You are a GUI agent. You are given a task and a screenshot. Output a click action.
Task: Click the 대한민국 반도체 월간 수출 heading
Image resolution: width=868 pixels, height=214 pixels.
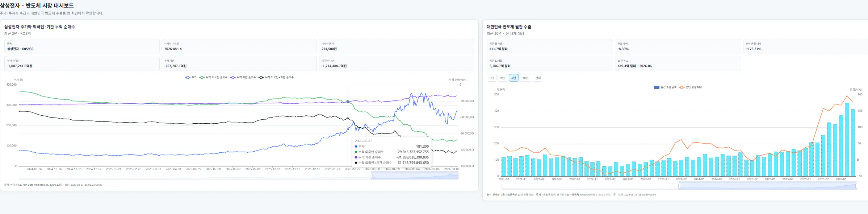click(x=509, y=27)
